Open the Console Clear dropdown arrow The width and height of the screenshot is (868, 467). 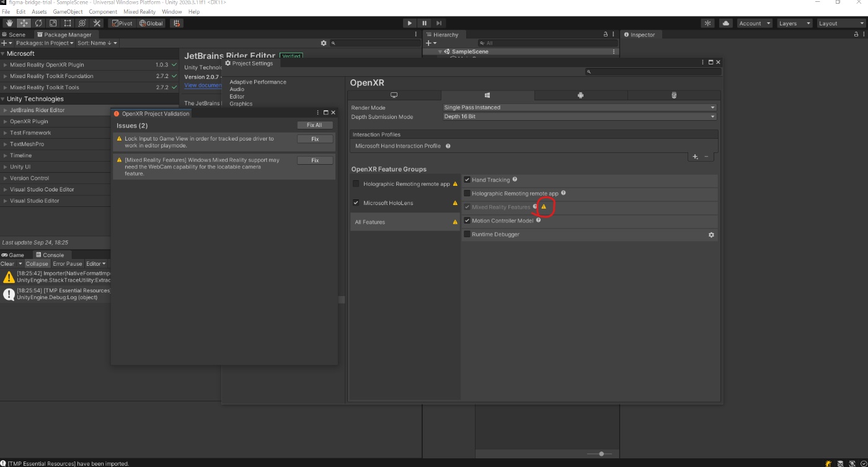(x=20, y=264)
